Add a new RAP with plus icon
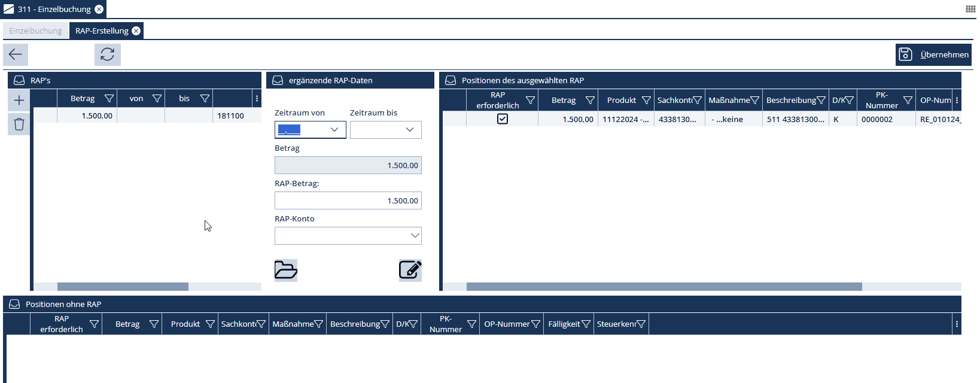980x383 pixels. [x=19, y=101]
